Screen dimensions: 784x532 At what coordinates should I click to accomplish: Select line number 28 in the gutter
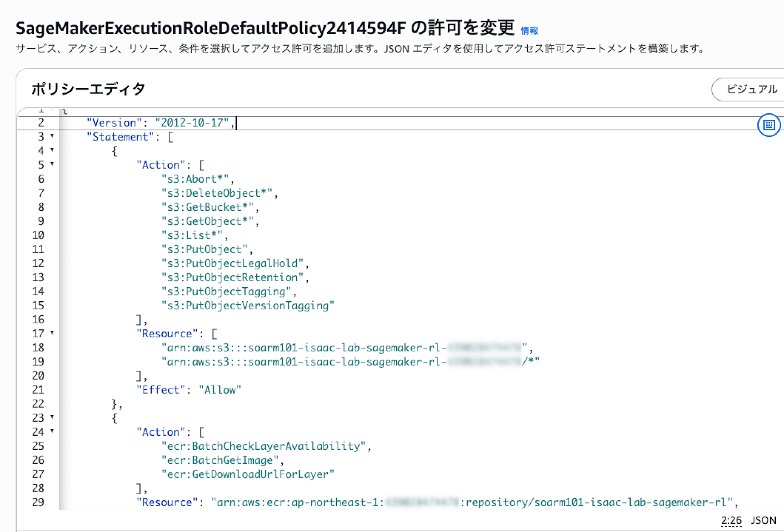[38, 489]
